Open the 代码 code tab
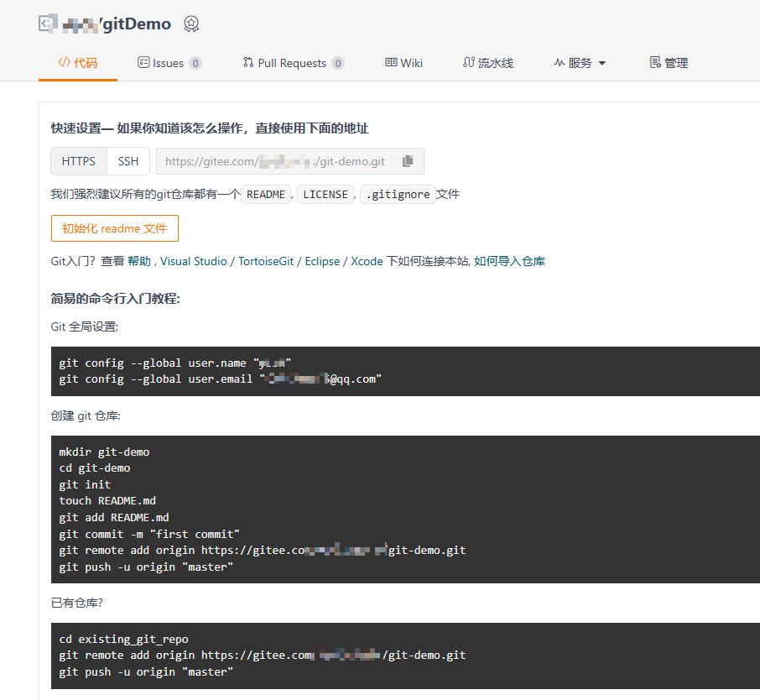The image size is (760, 700). coord(78,63)
